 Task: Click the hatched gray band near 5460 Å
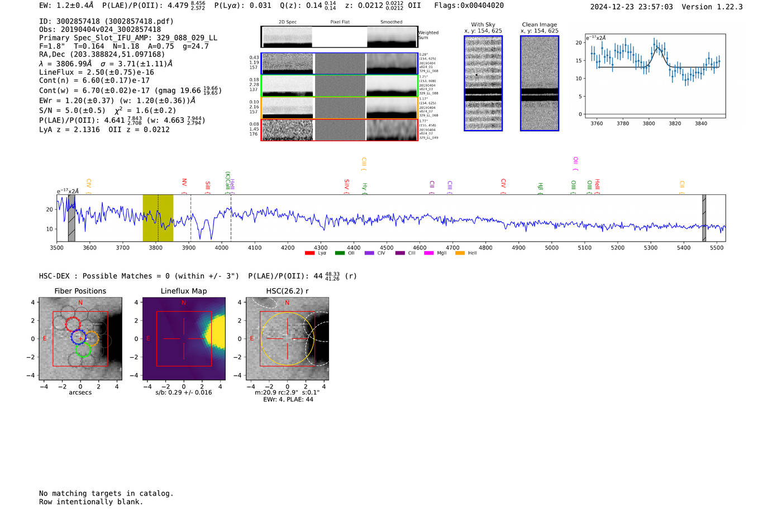point(704,218)
